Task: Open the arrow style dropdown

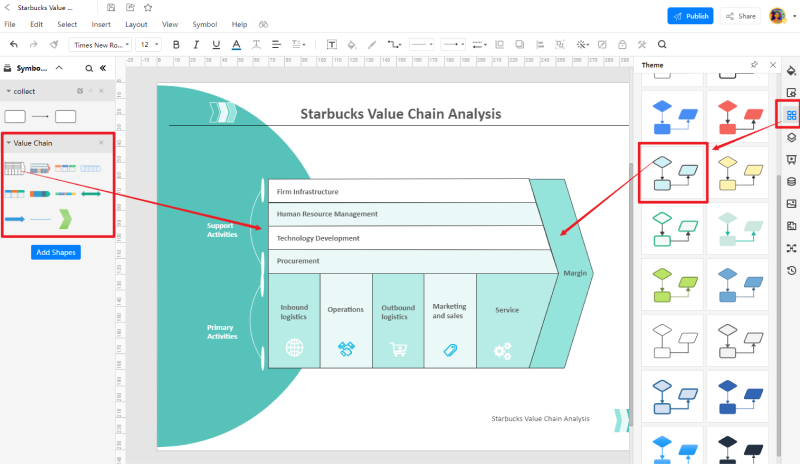Action: [453, 44]
